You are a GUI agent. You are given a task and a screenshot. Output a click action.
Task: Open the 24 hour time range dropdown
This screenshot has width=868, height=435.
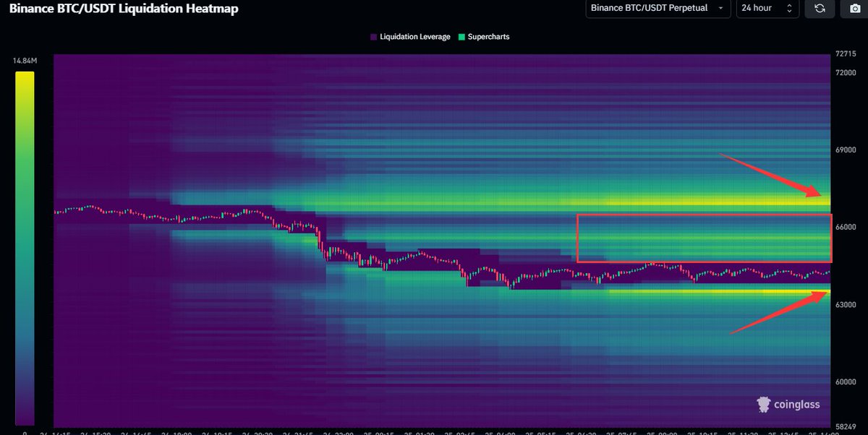tap(767, 8)
